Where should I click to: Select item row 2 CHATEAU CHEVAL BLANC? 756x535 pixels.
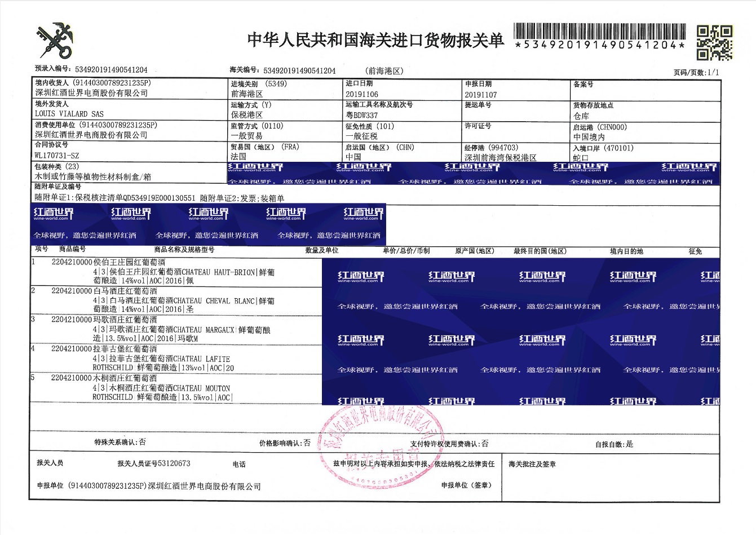(183, 300)
